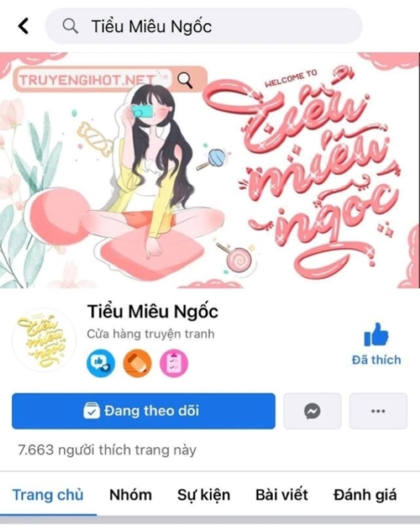Open the Bài viết tab
This screenshot has width=420, height=532.
point(282,495)
